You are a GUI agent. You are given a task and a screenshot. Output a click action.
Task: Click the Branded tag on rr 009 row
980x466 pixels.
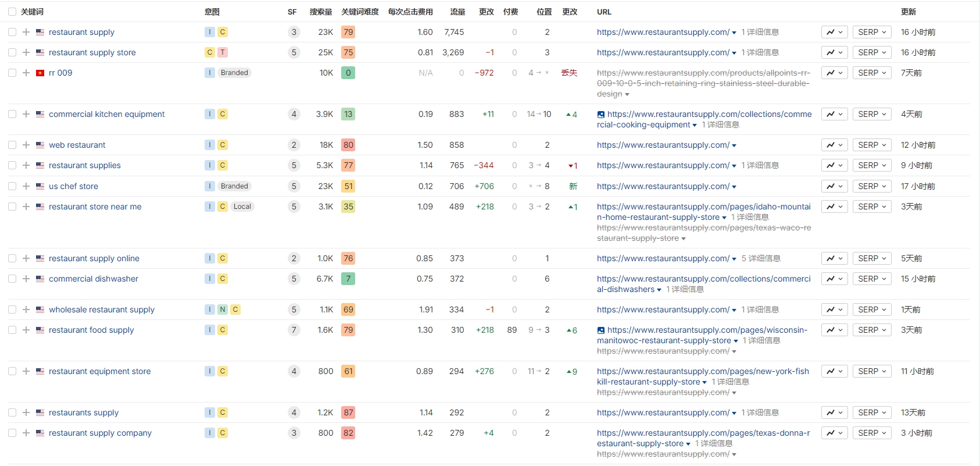(234, 73)
